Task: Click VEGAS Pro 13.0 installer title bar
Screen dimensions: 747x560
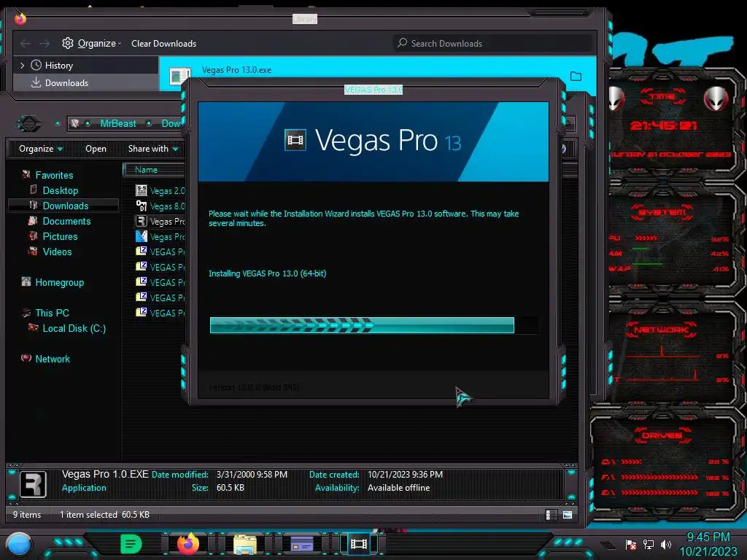Action: pyautogui.click(x=373, y=90)
